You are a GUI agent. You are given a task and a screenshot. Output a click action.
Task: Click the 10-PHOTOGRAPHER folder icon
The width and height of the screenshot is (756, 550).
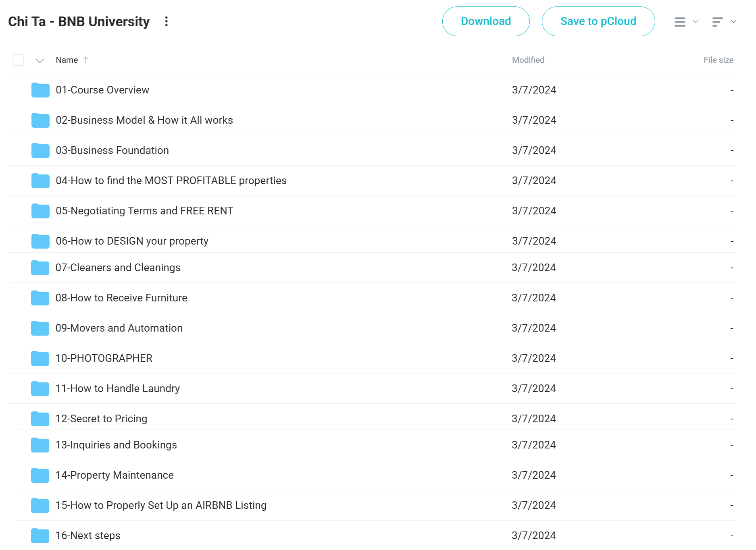pos(40,359)
